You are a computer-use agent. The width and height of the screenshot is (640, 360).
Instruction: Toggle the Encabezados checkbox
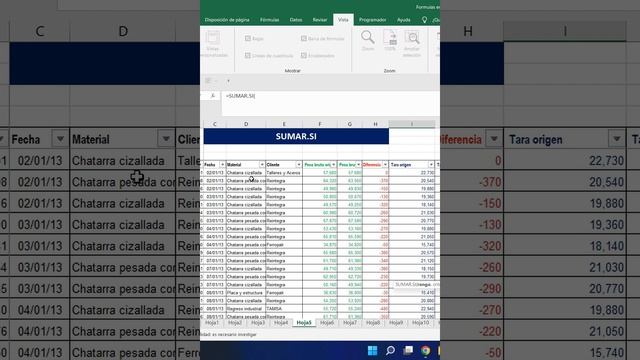[x=304, y=56]
